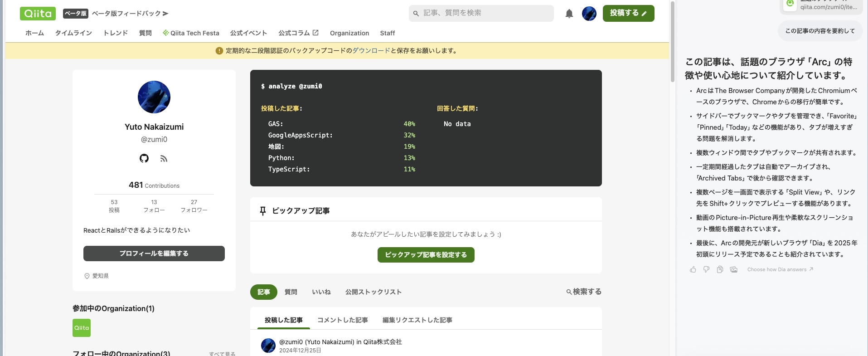Screen dimensions: 868x356
Task: Open Qiita Tech Festa nav item
Action: 191,33
